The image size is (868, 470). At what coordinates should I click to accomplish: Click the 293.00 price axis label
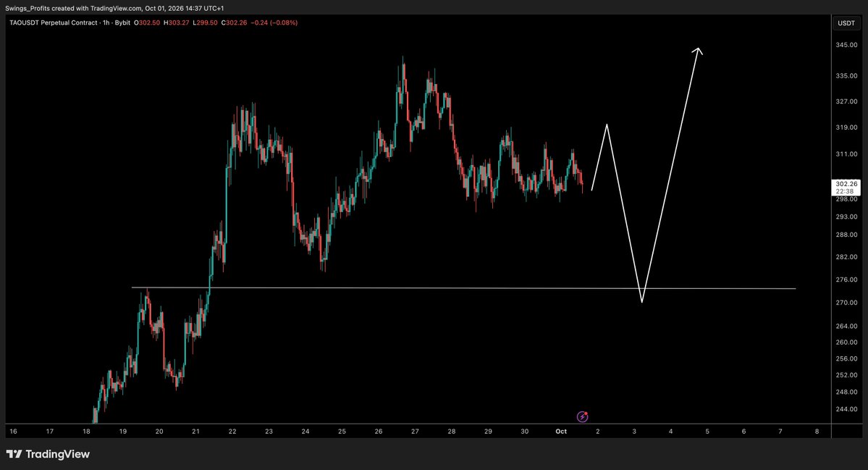coord(846,217)
